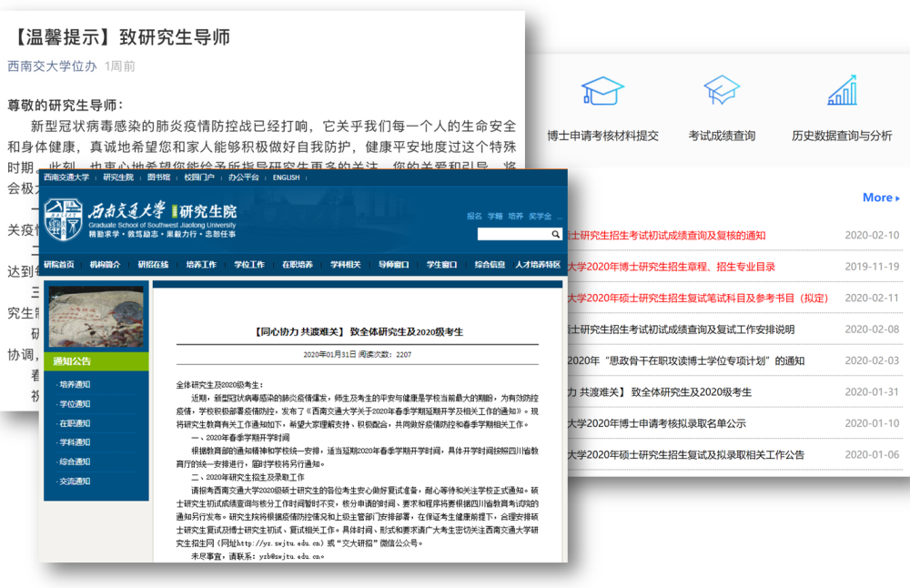Click the 西南交通大学 top bar link
This screenshot has width=910, height=588.
[x=66, y=177]
